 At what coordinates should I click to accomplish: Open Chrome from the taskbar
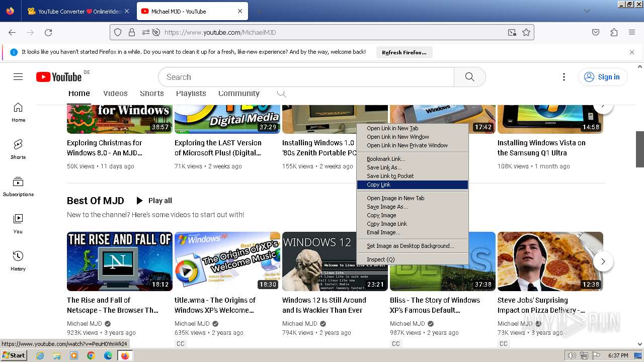pyautogui.click(x=91, y=355)
